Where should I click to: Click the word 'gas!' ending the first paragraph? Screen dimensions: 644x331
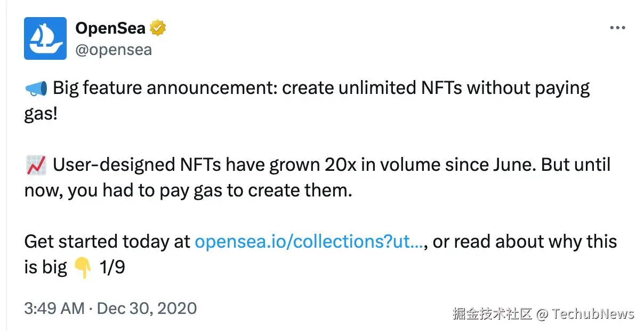41,114
